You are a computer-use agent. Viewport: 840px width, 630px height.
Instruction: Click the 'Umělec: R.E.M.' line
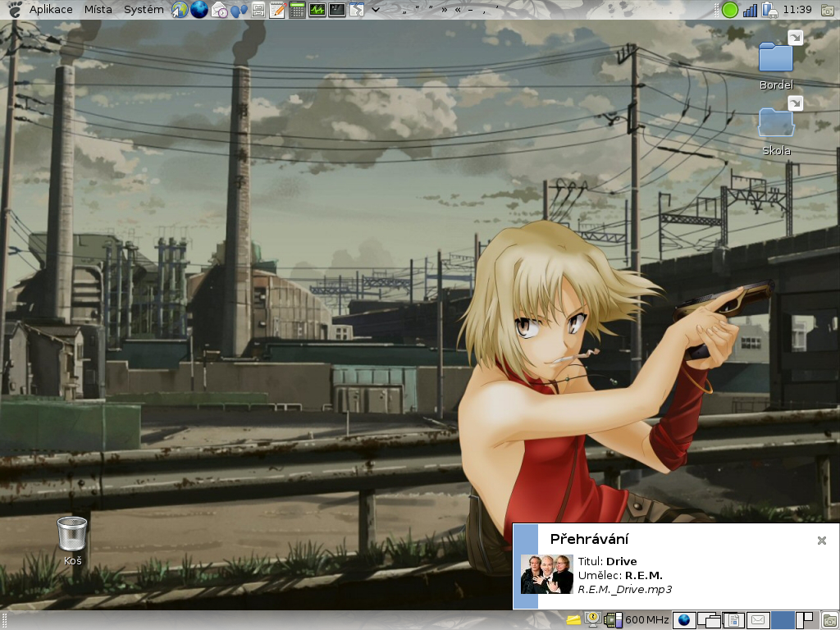(x=620, y=575)
